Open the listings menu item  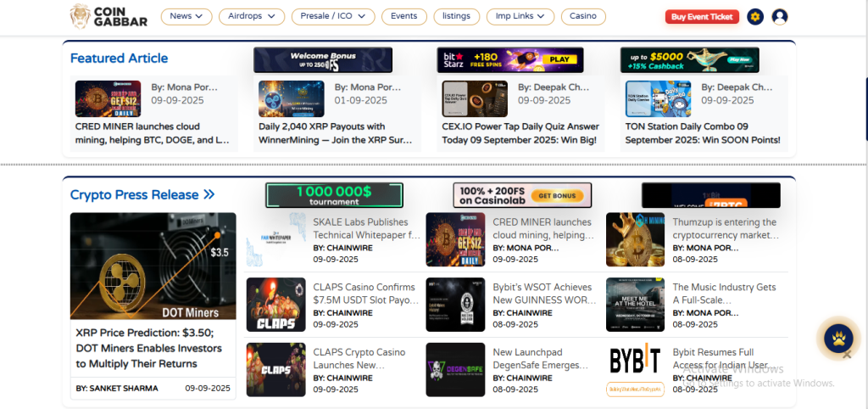point(457,17)
